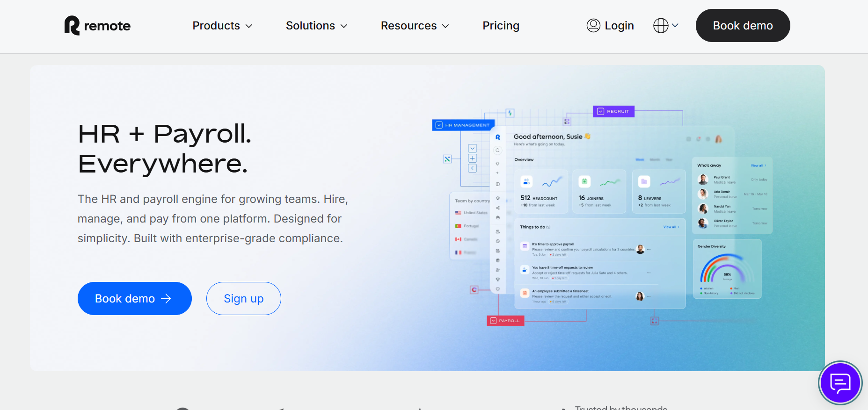Click the red PAYROLL tag in the illustration
This screenshot has height=410, width=868.
(505, 321)
